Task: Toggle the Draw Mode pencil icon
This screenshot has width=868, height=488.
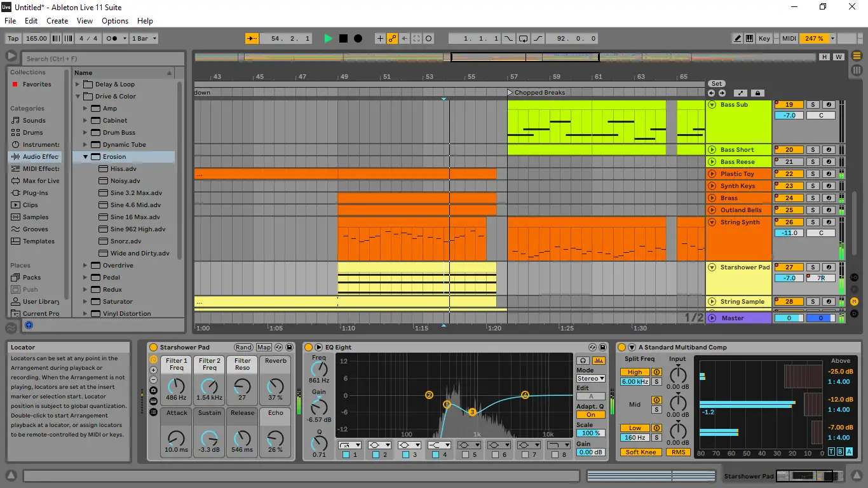Action: pos(738,39)
